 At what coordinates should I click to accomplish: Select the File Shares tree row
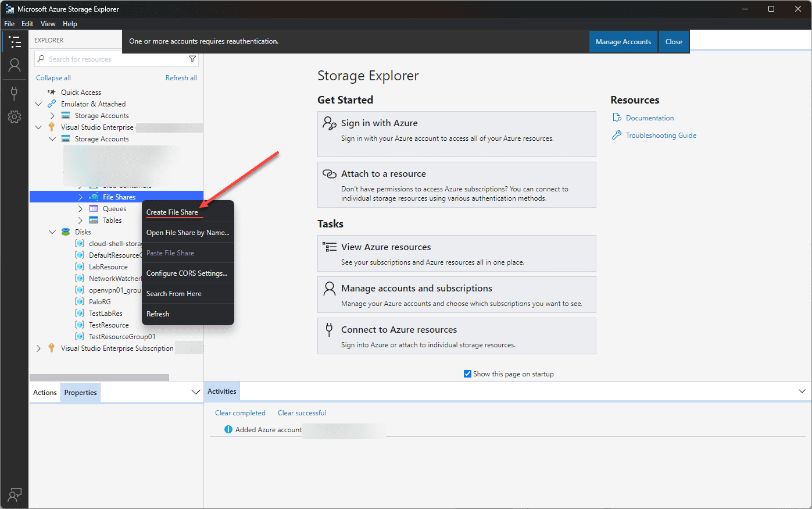pyautogui.click(x=116, y=197)
